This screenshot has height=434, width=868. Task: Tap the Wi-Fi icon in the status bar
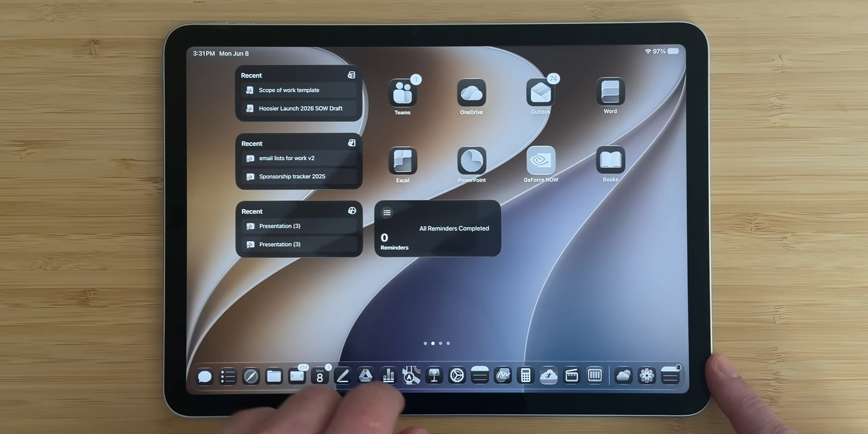(x=648, y=51)
